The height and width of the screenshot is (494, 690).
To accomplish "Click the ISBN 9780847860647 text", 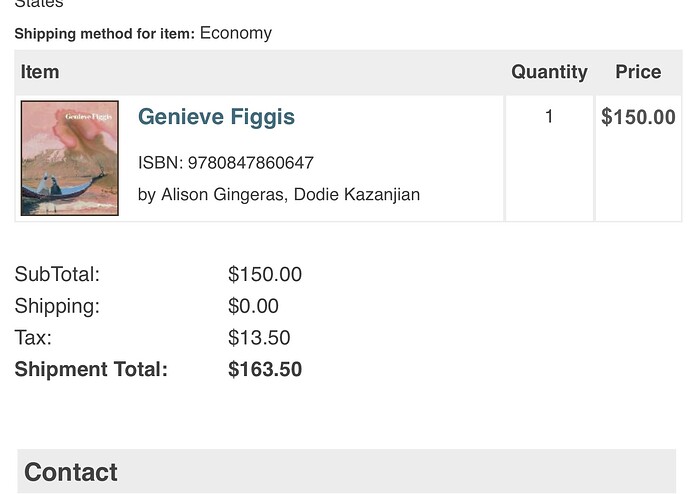I will pos(226,163).
